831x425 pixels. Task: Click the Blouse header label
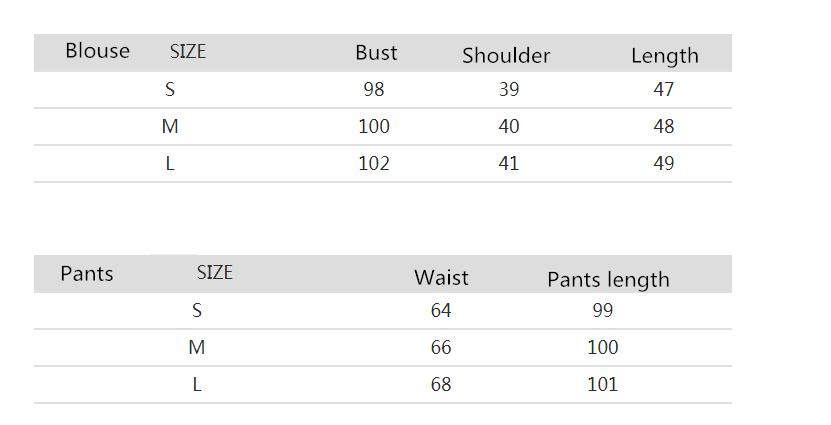pyautogui.click(x=97, y=51)
